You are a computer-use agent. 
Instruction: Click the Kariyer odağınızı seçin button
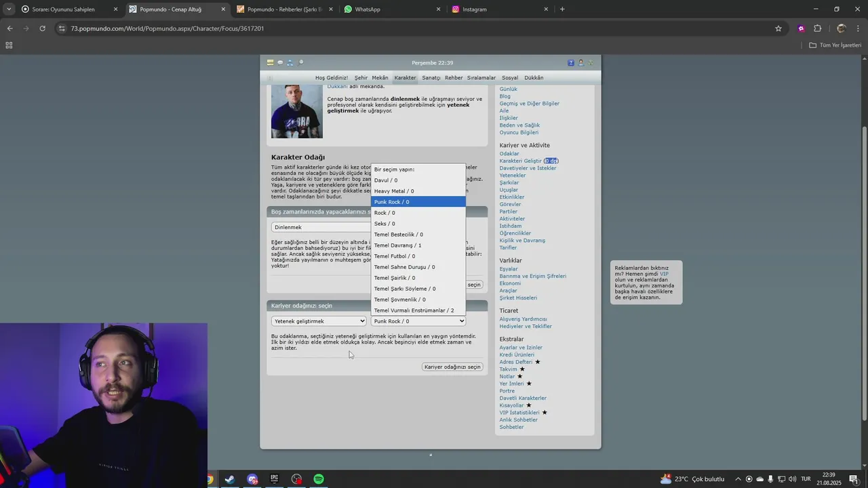[x=452, y=367]
